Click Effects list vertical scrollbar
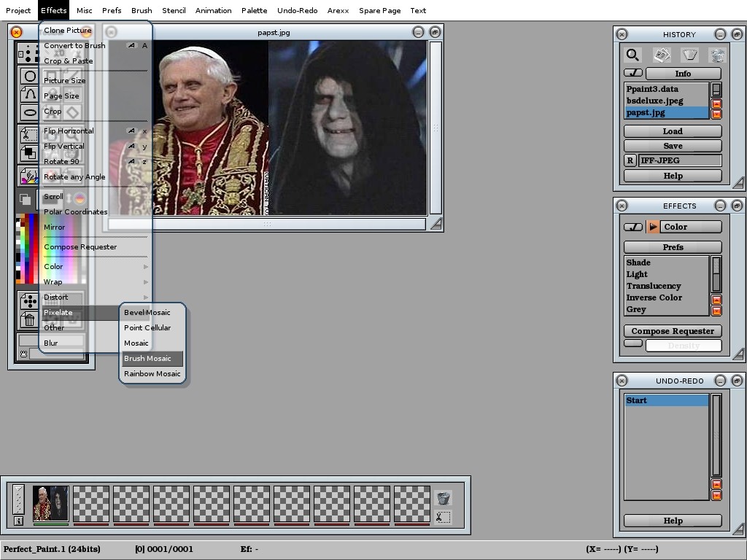747x560 pixels. coord(716,274)
